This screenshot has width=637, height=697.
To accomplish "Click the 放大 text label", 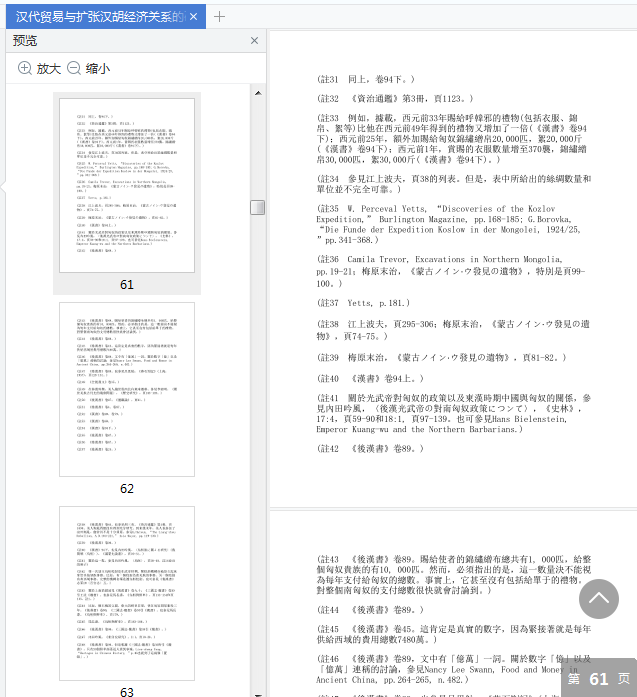I will coord(48,68).
